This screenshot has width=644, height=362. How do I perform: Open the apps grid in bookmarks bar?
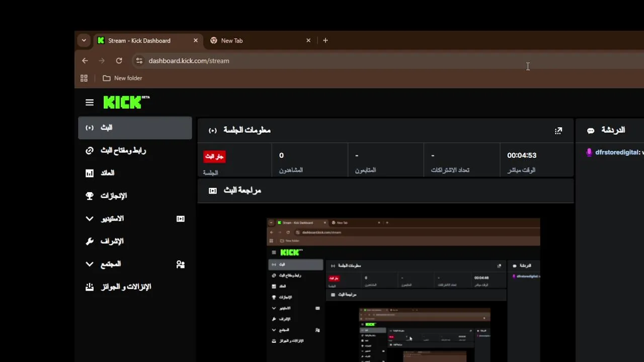(84, 78)
